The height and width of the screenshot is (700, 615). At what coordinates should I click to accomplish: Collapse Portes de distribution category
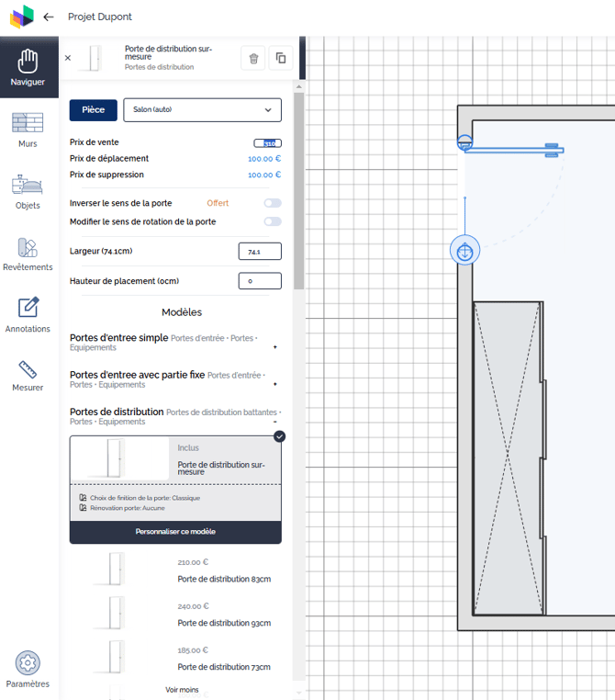(x=275, y=422)
